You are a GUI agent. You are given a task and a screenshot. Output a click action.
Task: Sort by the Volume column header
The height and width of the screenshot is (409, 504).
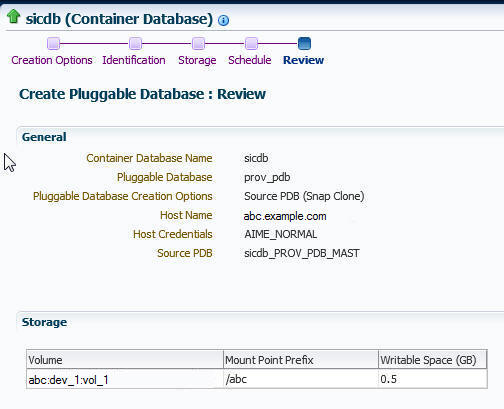tap(125, 360)
